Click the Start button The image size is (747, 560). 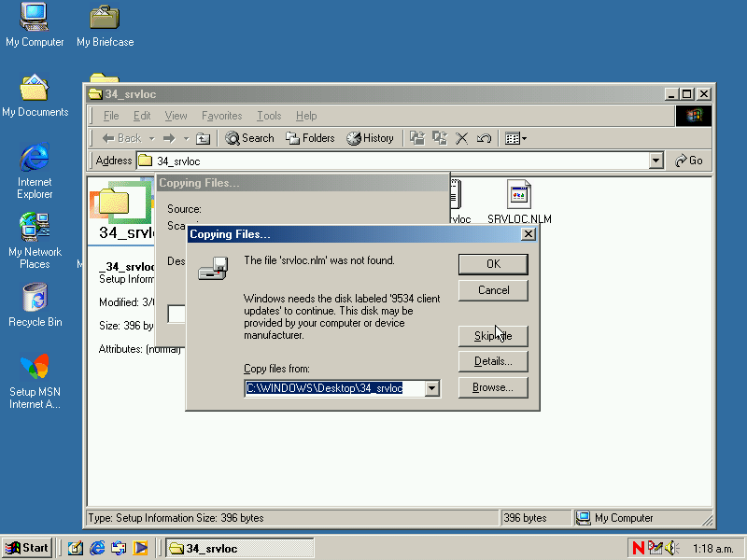pos(28,548)
